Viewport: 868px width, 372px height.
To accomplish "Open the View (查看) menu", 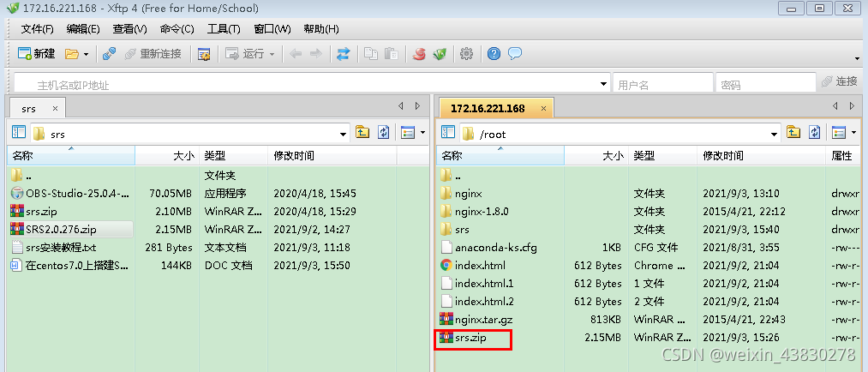I will point(130,29).
